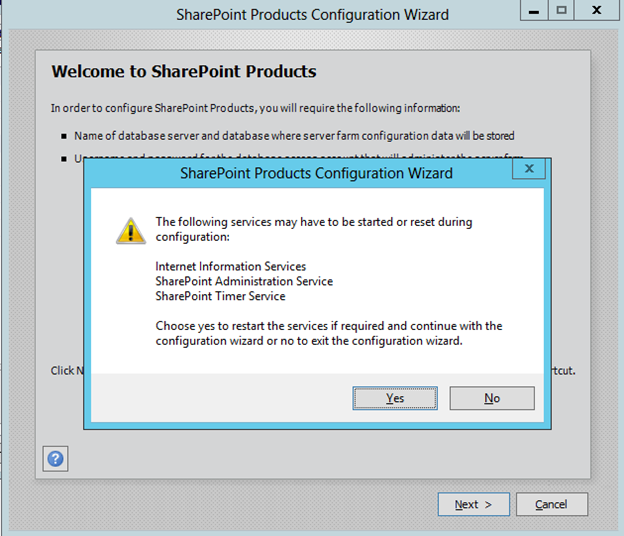Image resolution: width=624 pixels, height=536 pixels.
Task: Click 'Name of database server' bullet text
Action: pyautogui.click(x=294, y=136)
